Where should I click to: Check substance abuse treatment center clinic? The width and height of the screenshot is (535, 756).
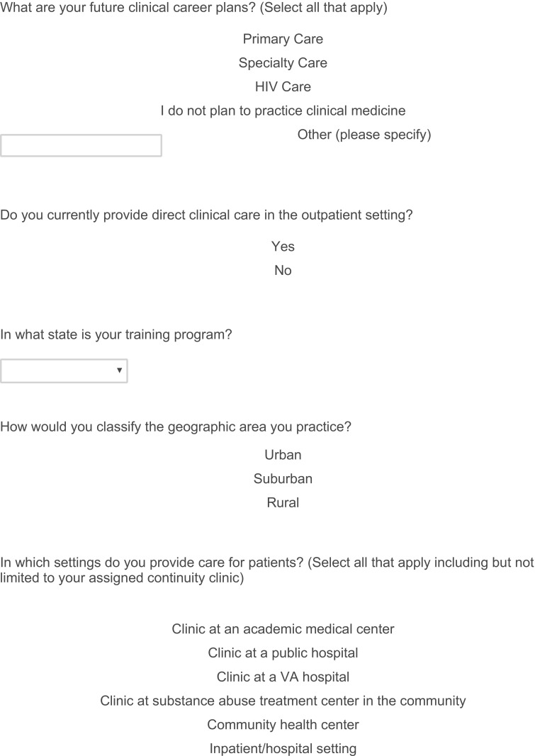[x=283, y=701]
